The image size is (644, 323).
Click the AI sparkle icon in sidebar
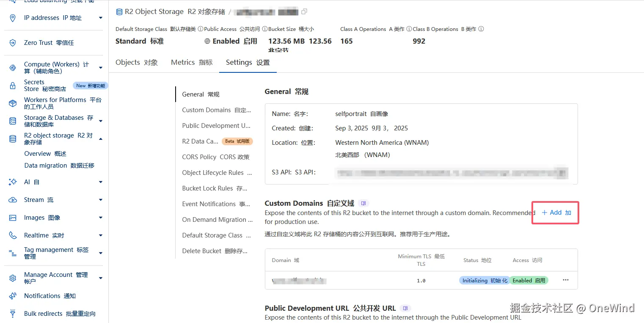click(x=13, y=182)
